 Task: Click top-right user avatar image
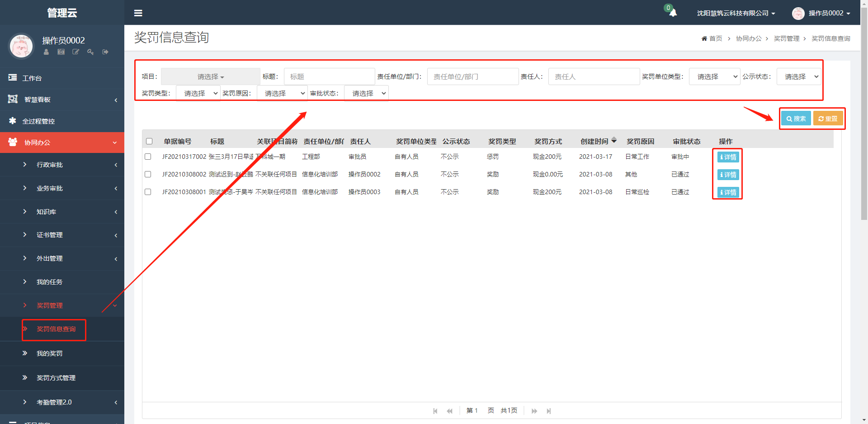pyautogui.click(x=798, y=13)
